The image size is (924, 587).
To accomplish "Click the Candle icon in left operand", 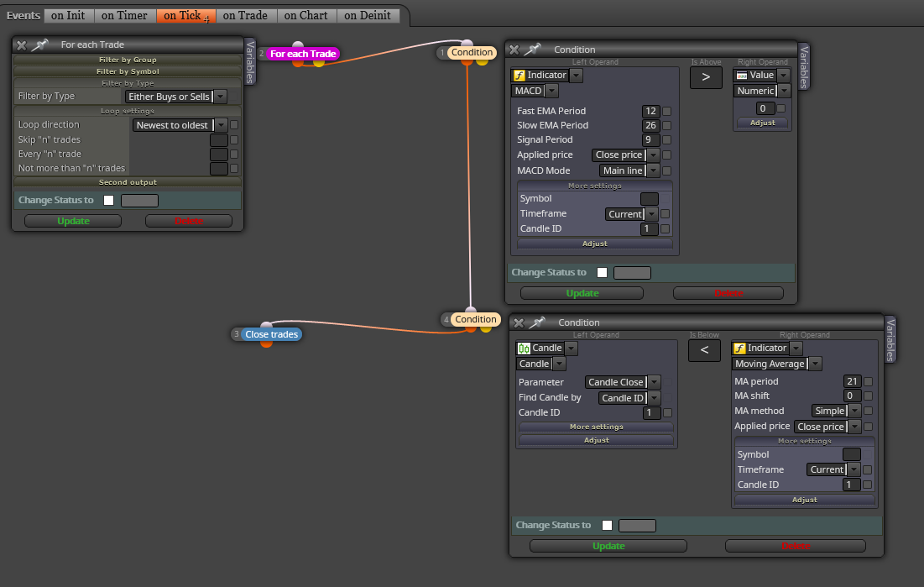I will [x=524, y=349].
